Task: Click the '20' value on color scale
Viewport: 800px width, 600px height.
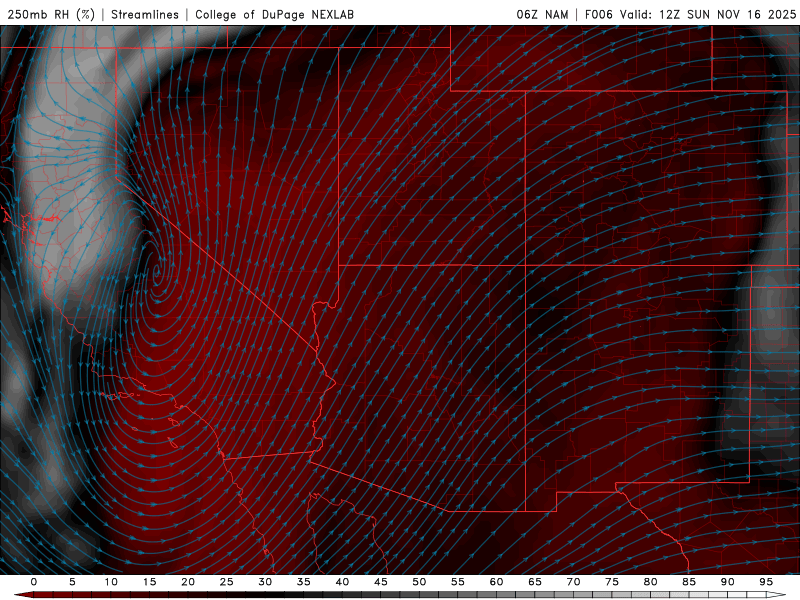Action: pos(188,582)
